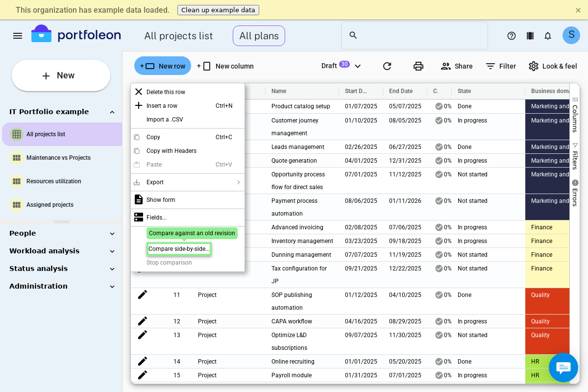Expand the Export submenu
588x392 pixels.
188,182
